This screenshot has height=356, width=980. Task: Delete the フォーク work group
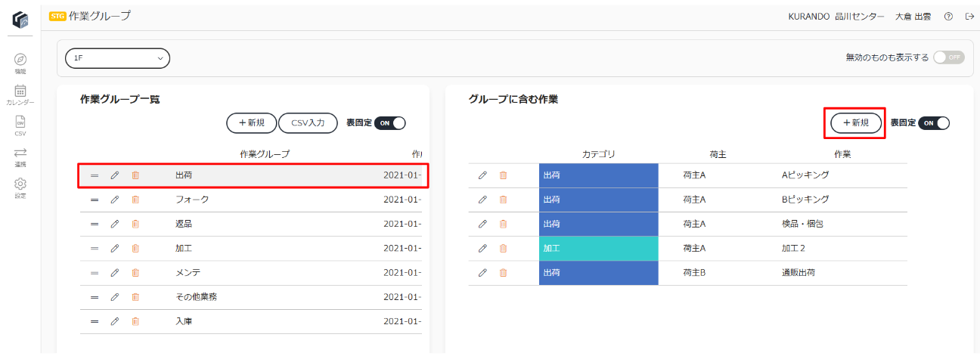(135, 200)
